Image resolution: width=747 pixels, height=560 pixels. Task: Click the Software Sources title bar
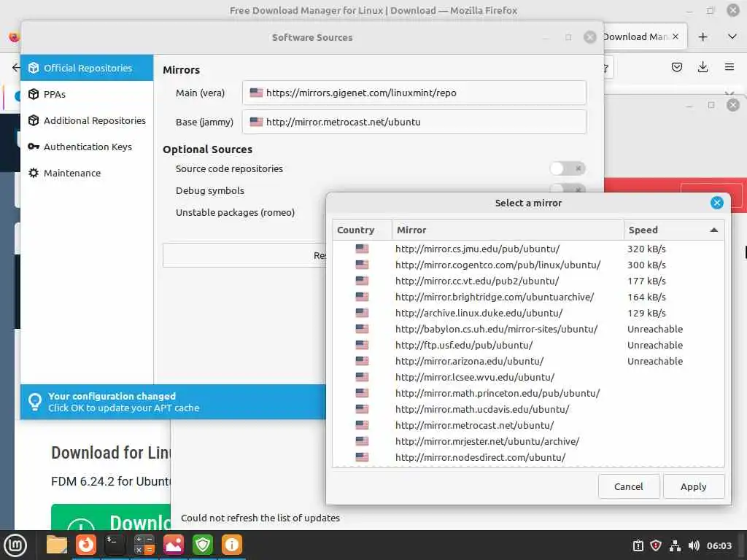point(312,37)
